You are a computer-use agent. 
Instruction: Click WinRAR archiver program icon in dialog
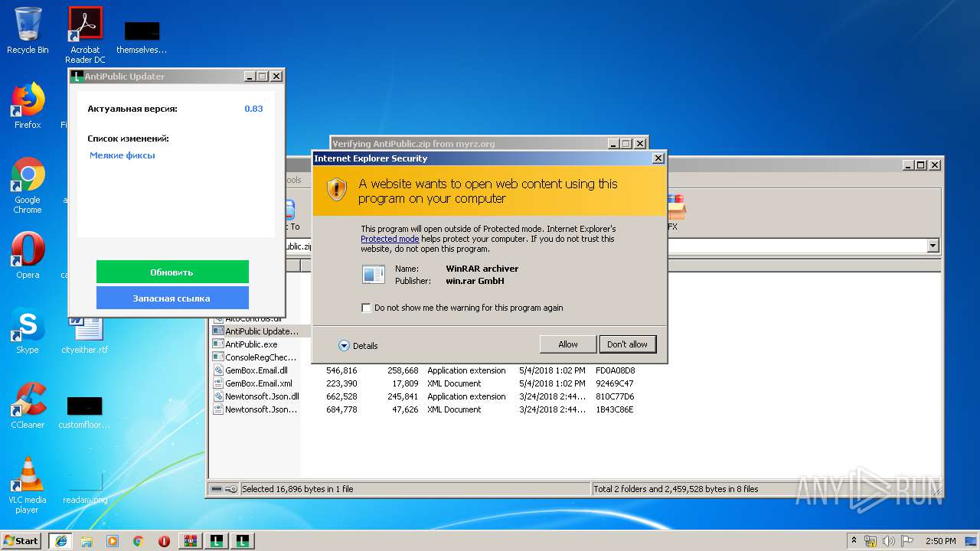pyautogui.click(x=374, y=274)
